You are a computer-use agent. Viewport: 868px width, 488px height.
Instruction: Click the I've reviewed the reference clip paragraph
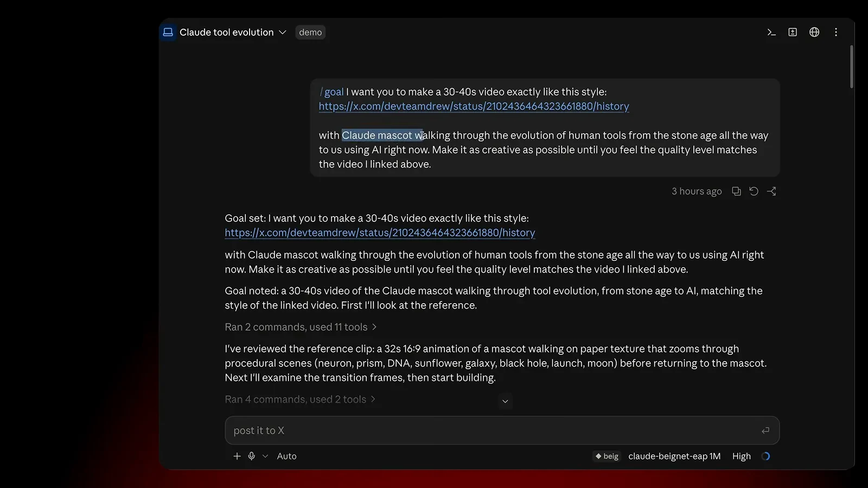click(x=496, y=363)
